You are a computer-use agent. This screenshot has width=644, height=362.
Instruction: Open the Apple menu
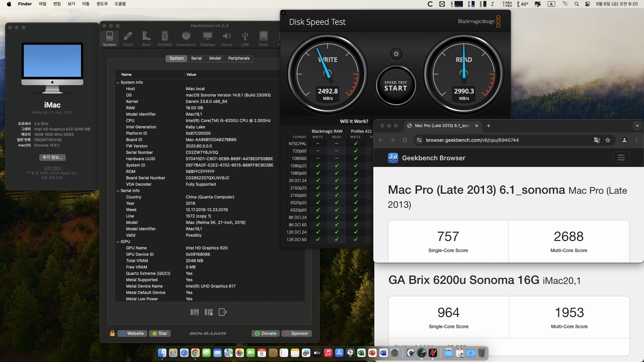[9, 4]
